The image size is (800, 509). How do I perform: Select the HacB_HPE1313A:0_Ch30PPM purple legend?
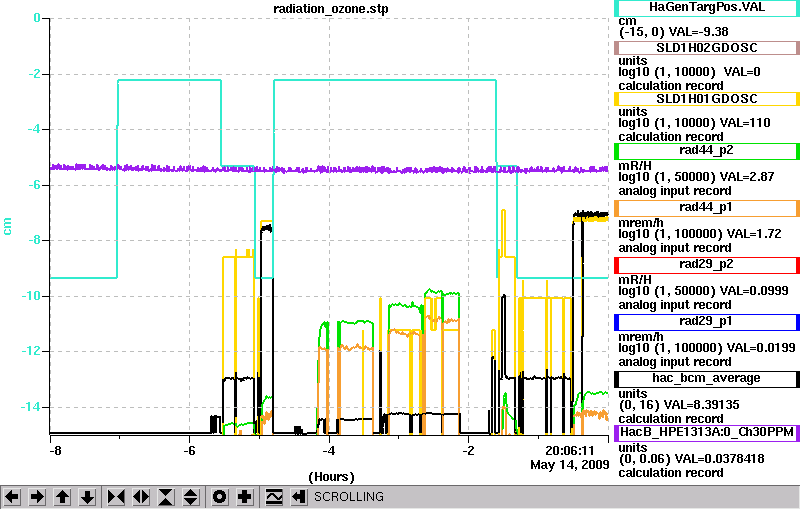point(707,433)
